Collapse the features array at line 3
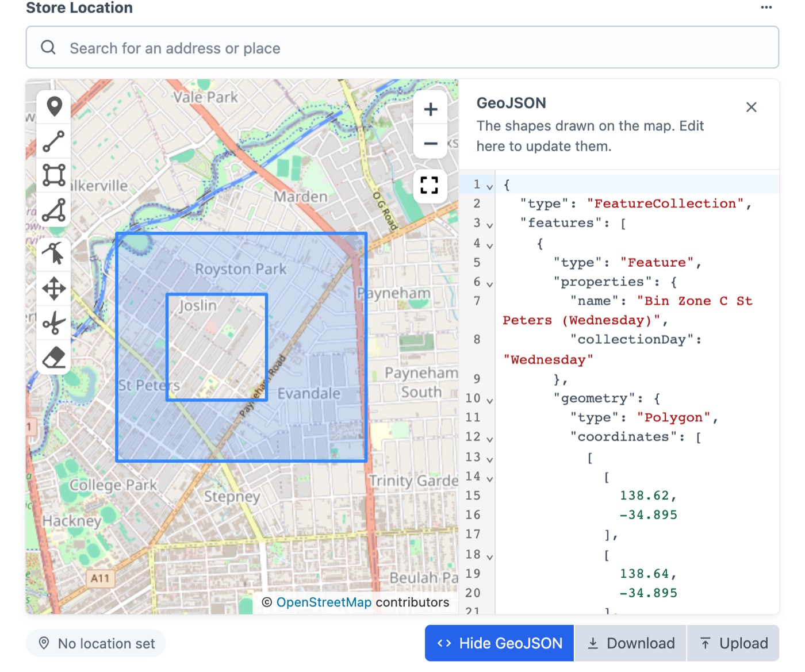 [489, 225]
